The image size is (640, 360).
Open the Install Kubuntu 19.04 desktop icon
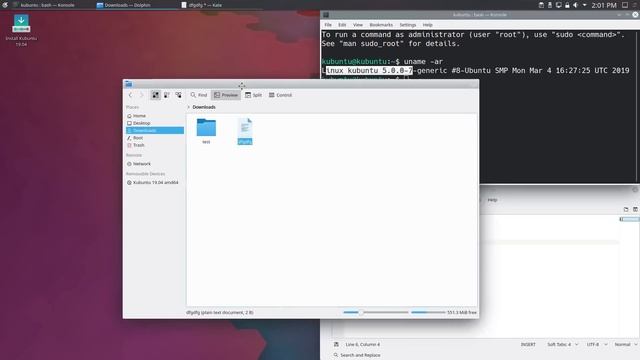click(x=21, y=30)
